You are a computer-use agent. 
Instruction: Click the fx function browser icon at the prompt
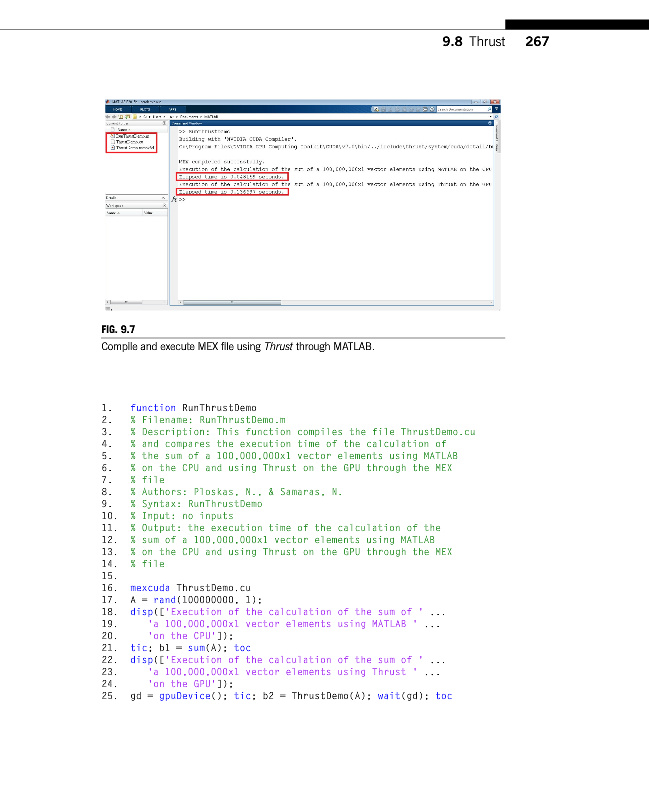pos(174,199)
